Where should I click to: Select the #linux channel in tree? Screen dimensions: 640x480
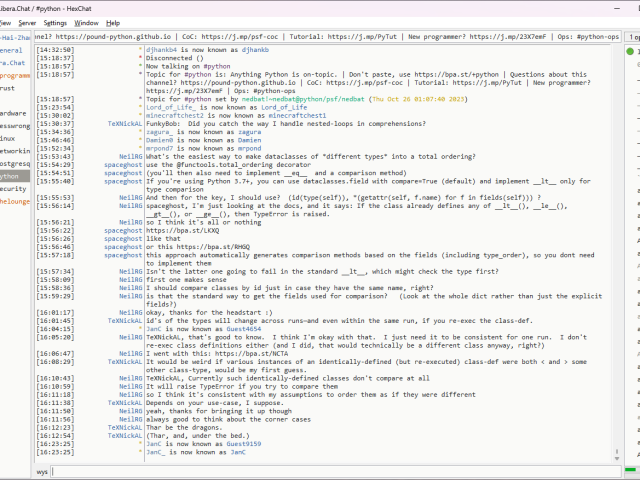coord(8,138)
